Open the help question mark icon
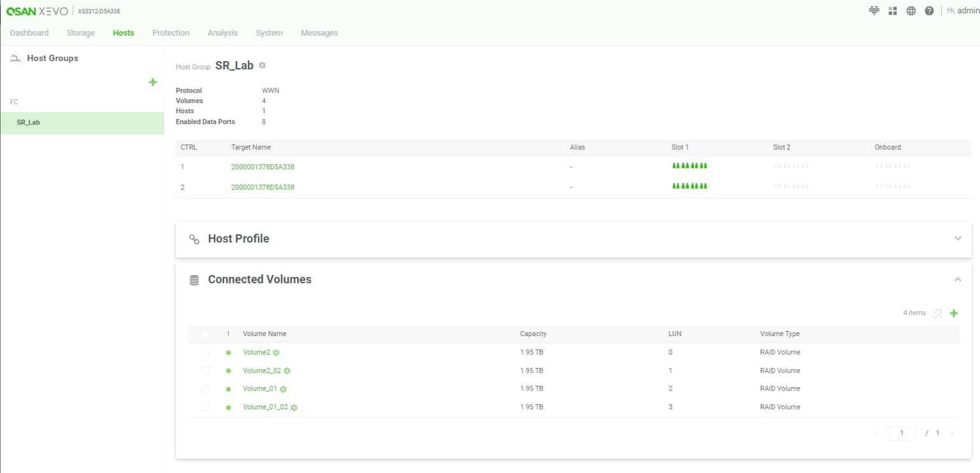Viewport: 980px width, 473px height. point(929,11)
